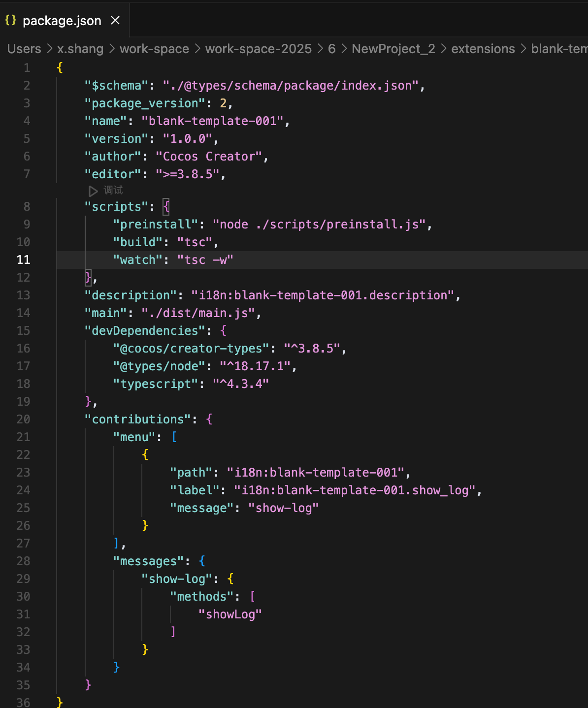This screenshot has width=588, height=708.
Task: Open the extensions breadcrumb segment
Action: (483, 49)
